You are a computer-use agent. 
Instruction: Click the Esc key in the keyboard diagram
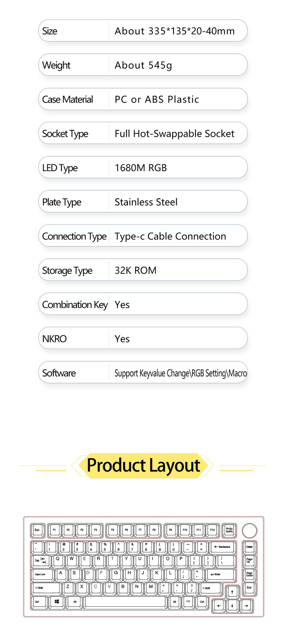37,530
